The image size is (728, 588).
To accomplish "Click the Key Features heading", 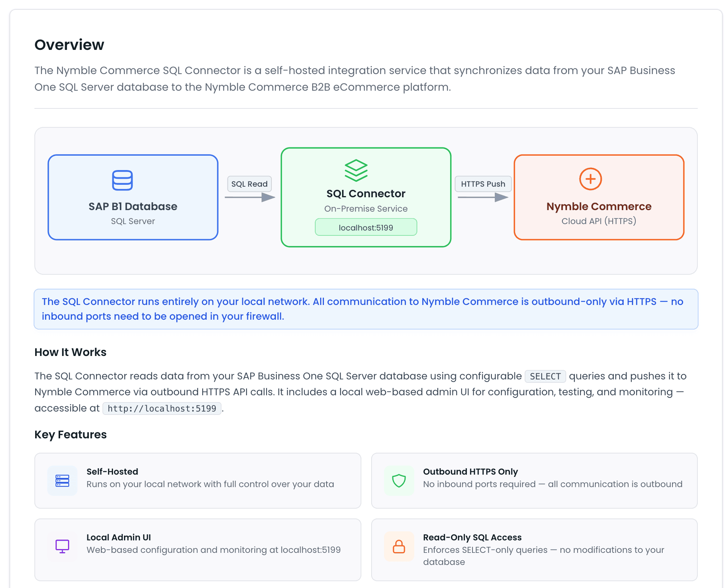I will (71, 435).
